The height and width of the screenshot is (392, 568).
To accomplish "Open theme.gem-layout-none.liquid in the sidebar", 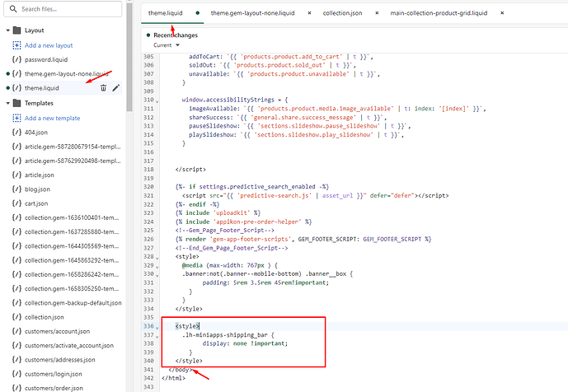I will (x=66, y=73).
